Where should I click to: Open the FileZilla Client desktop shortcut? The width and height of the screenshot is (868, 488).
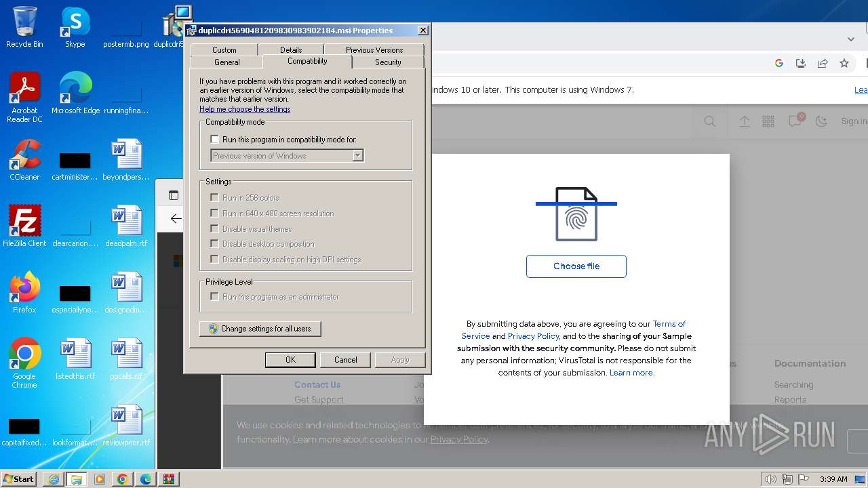point(24,226)
